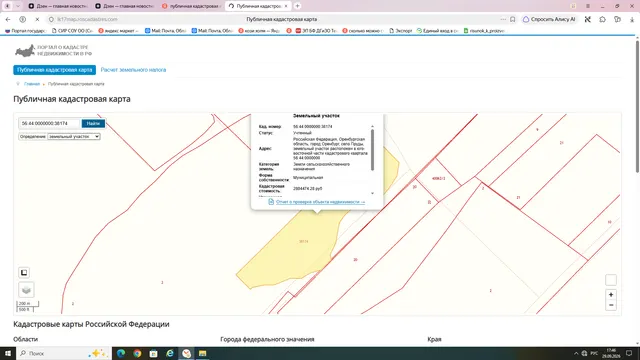Click the Спросить Алису AI button
Image resolution: width=640 pixels, height=360 pixels.
549,19
